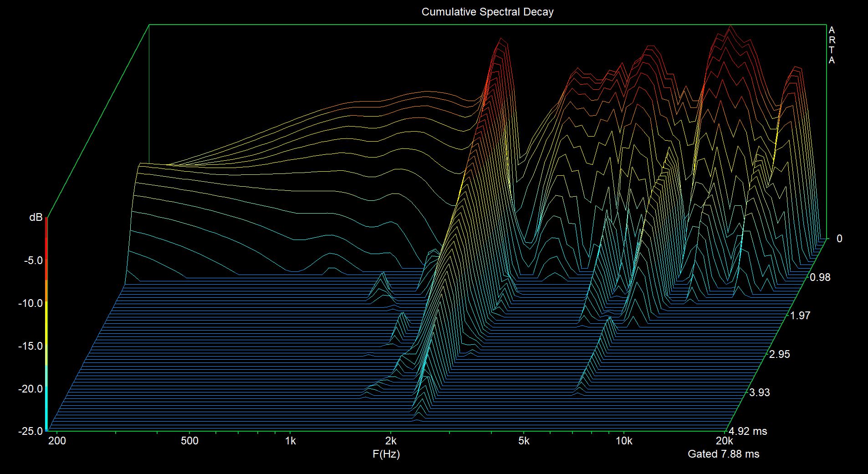The image size is (868, 474).
Task: Click the 10k frequency axis label
Action: [624, 441]
